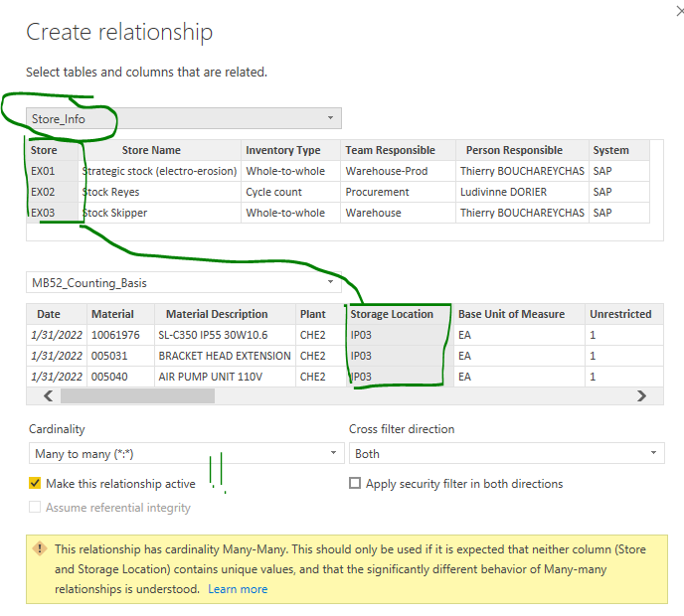Open the Learn more link
684x616 pixels.
238,589
